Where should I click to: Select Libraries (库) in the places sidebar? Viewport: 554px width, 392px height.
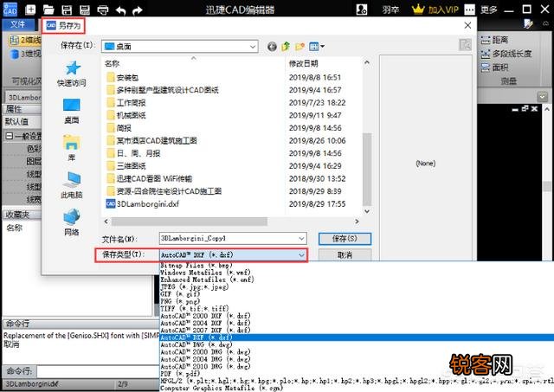(71, 148)
